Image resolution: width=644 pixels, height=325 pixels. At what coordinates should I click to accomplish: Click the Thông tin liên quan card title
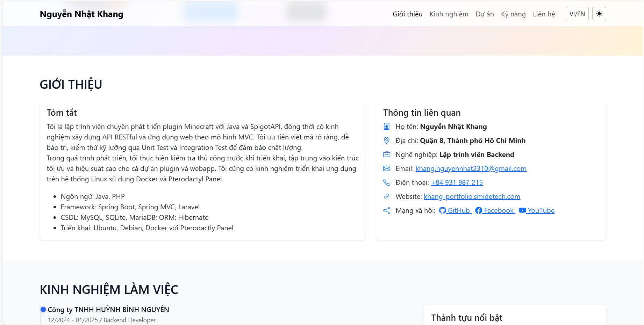click(x=422, y=113)
